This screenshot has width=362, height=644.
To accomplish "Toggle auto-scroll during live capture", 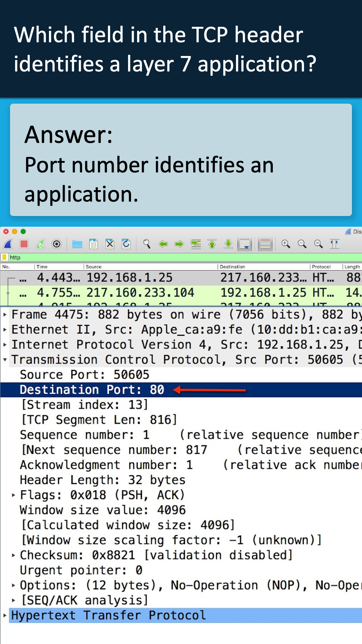I will pos(245,244).
